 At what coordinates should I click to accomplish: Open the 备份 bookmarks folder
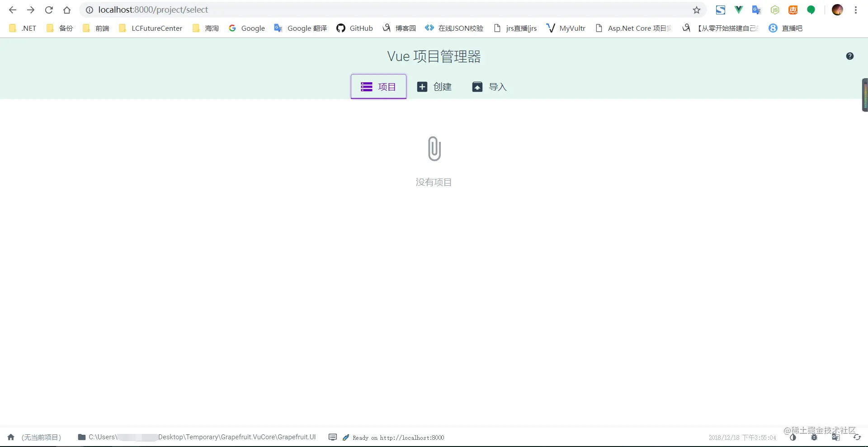click(60, 28)
